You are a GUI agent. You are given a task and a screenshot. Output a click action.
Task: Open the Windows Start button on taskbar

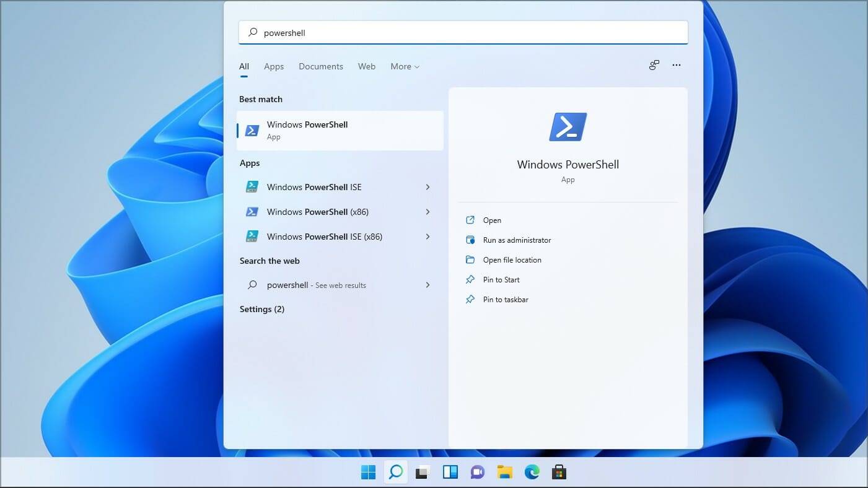click(x=368, y=473)
